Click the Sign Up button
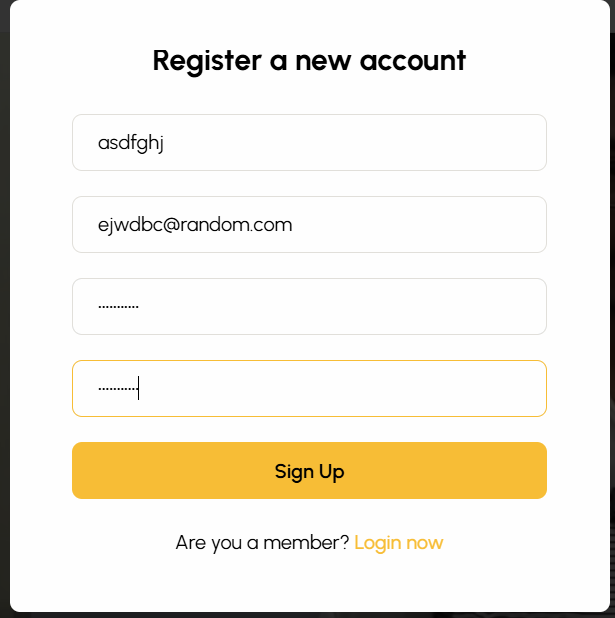615x618 pixels. (309, 470)
